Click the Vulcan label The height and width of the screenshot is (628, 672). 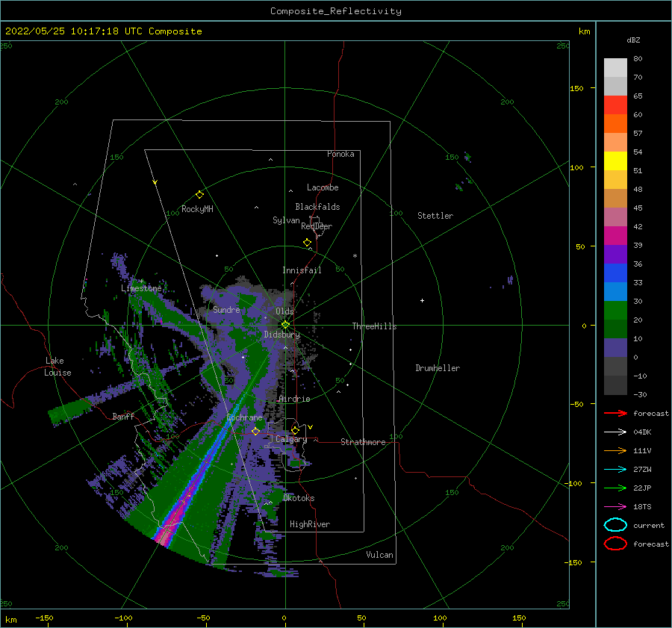[x=380, y=555]
